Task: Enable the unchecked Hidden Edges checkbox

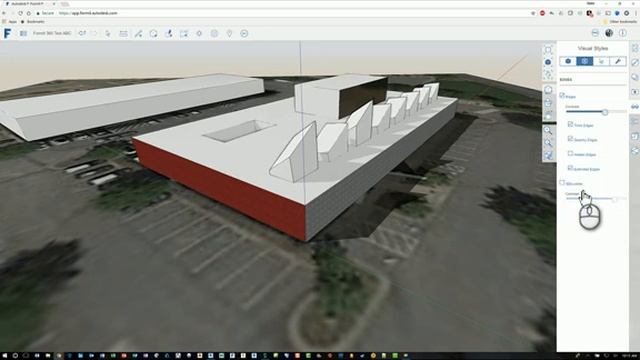Action: pos(570,153)
